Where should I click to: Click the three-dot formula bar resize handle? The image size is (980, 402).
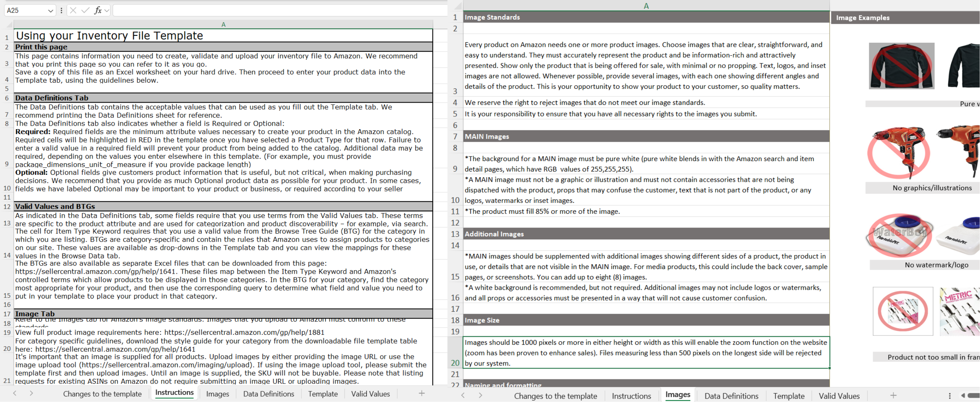(x=61, y=10)
